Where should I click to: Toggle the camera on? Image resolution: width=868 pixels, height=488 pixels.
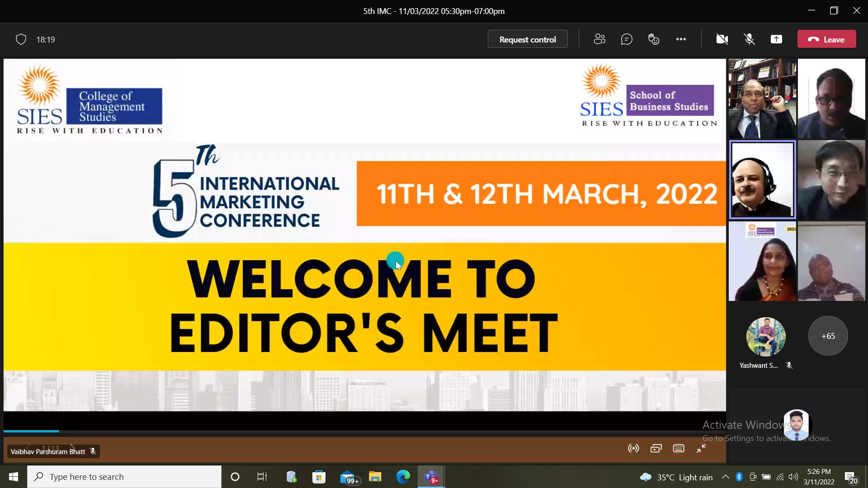tap(722, 39)
